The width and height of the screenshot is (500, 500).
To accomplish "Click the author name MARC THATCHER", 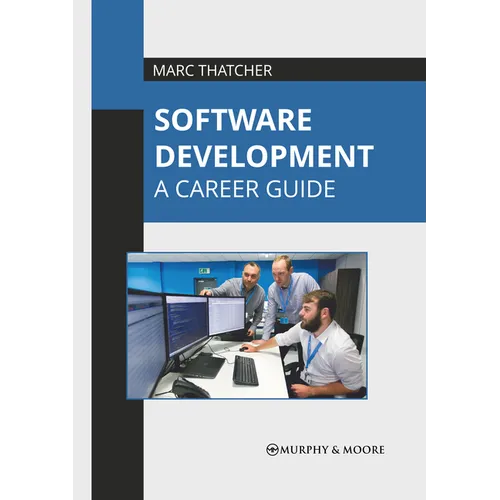I will (212, 70).
